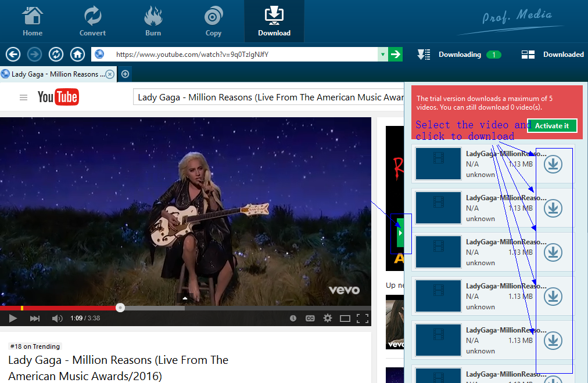Click the video title below the player
This screenshot has width=588, height=383.
(118, 368)
